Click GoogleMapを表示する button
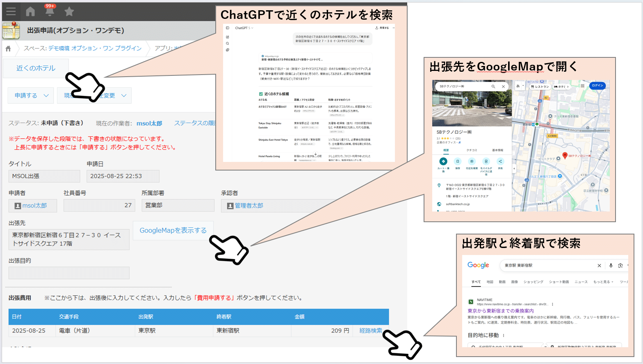The height and width of the screenshot is (364, 643). tap(173, 230)
